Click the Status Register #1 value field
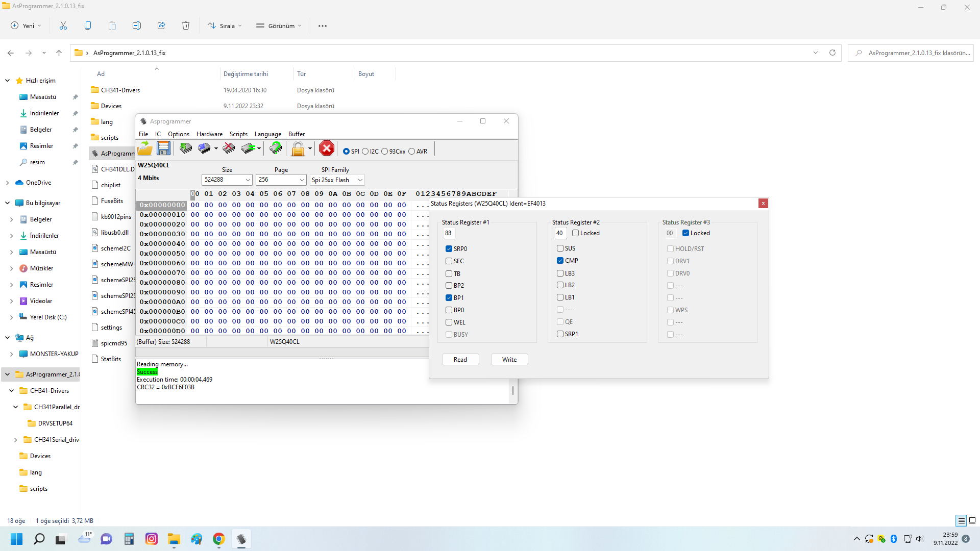The image size is (980, 551). click(449, 233)
